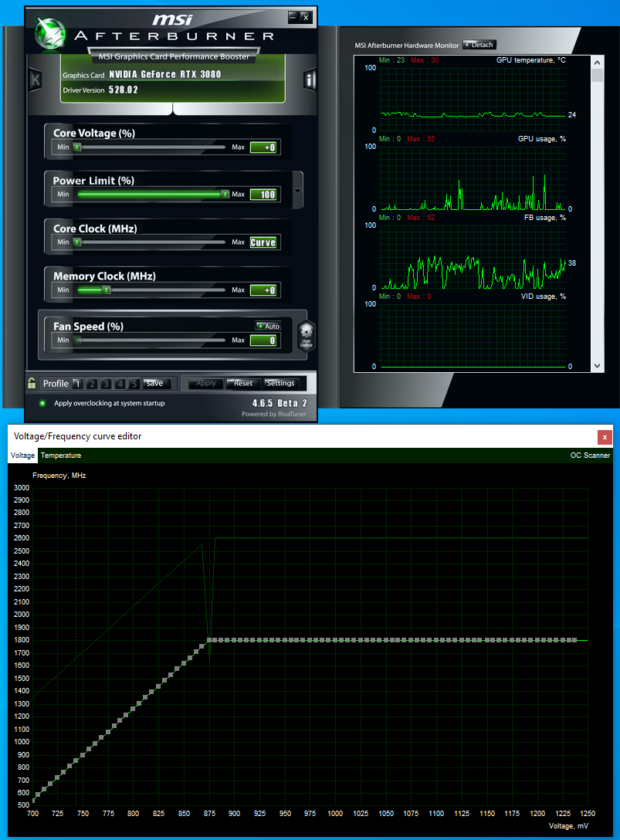
Task: Click the Power Limit slider handle
Action: pyautogui.click(x=225, y=194)
